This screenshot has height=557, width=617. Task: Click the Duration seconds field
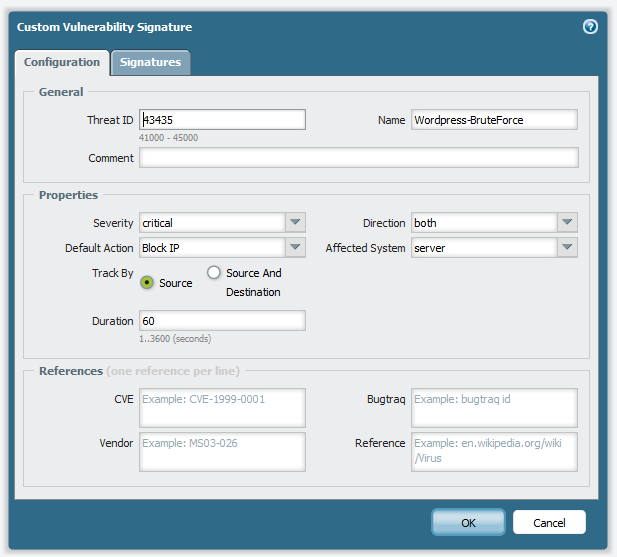(x=222, y=321)
